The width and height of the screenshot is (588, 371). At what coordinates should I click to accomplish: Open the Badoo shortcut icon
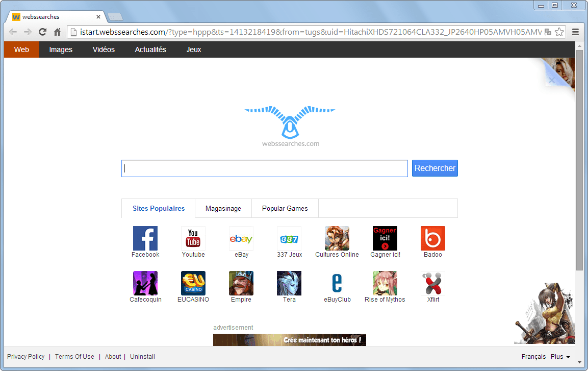coord(433,238)
